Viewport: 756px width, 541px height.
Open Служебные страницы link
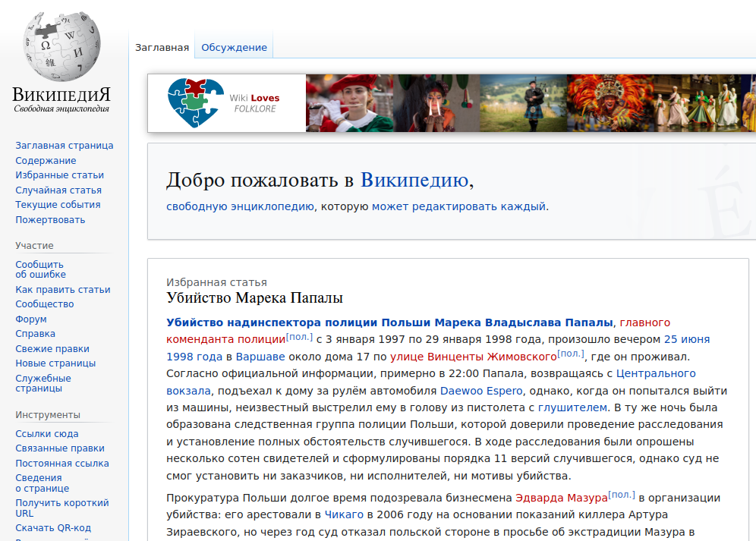pos(43,383)
